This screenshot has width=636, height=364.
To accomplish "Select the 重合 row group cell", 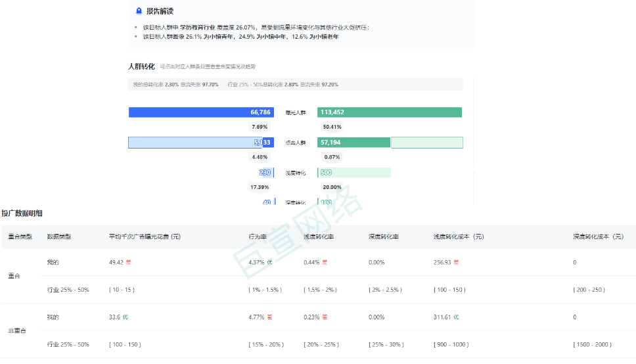I will pos(14,276).
